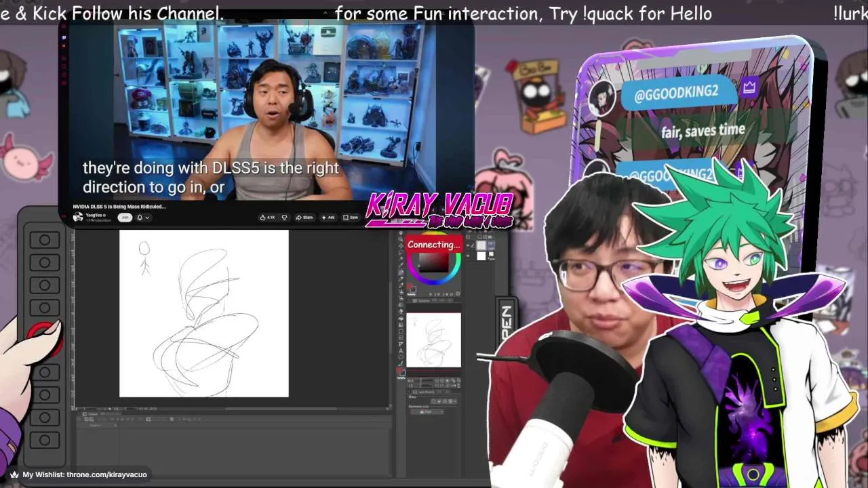Toggle visibility eye of the paper layer

click(469, 256)
